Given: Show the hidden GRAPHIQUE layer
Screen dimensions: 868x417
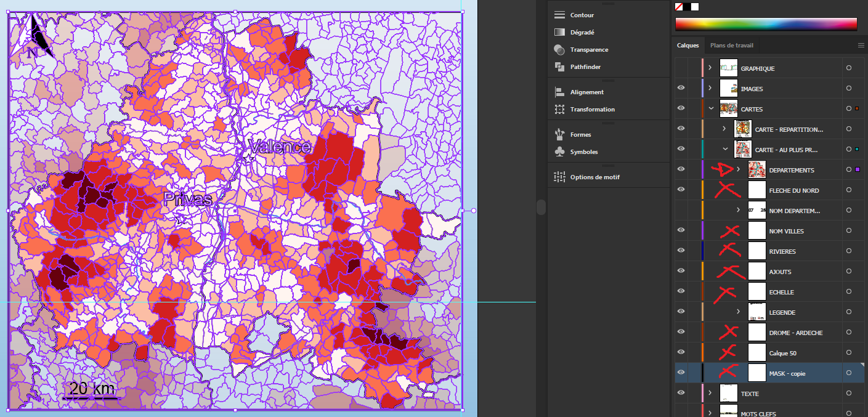Looking at the screenshot, I should [x=681, y=68].
